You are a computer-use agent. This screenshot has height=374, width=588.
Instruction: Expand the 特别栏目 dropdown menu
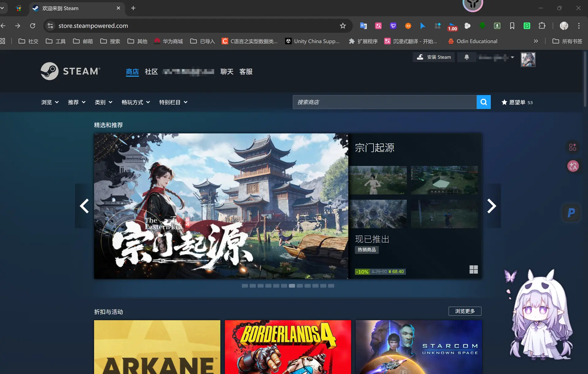point(173,102)
